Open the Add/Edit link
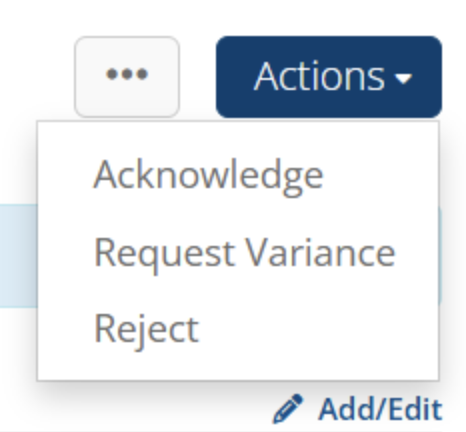Screen dimensions: 466x432 pos(357,409)
